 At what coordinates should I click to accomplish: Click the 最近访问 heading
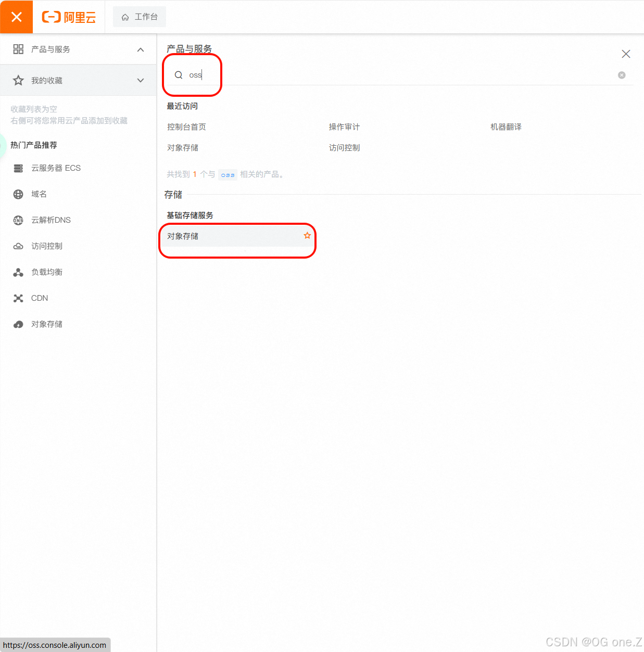point(182,106)
